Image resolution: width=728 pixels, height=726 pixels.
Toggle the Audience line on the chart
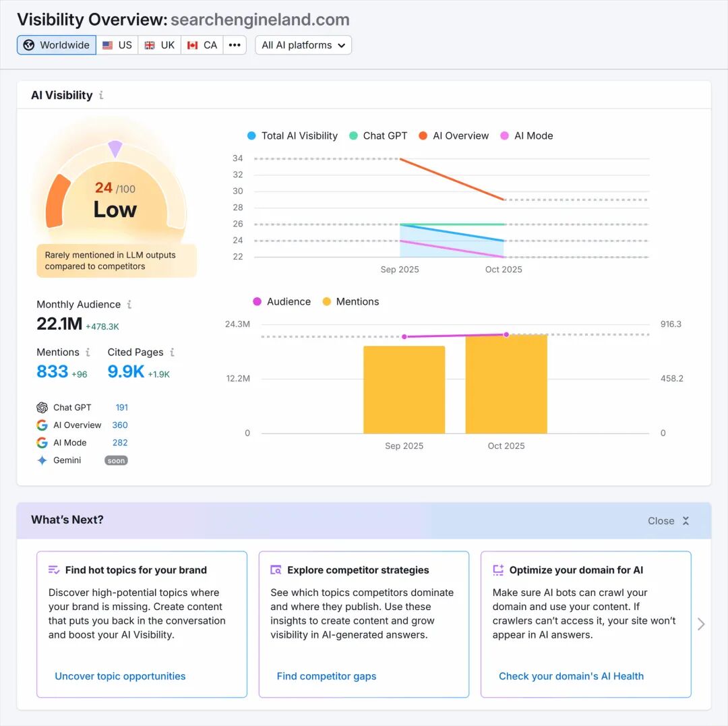tap(282, 301)
